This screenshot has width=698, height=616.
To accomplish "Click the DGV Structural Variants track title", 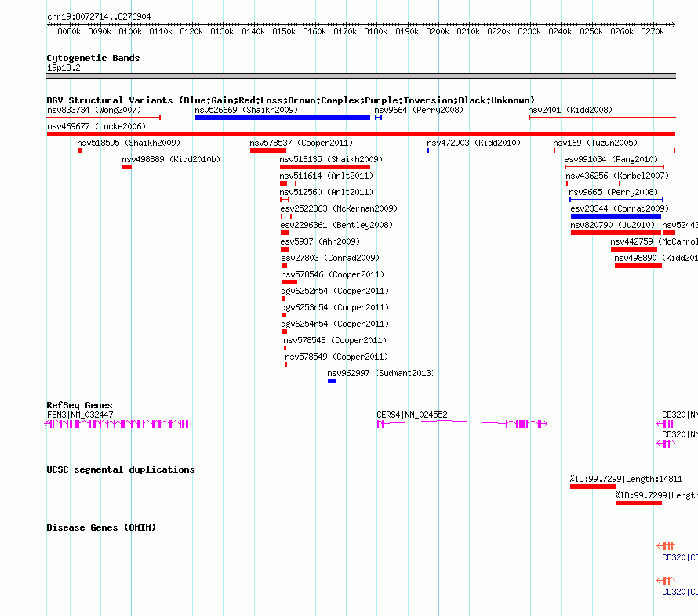I will tap(290, 100).
